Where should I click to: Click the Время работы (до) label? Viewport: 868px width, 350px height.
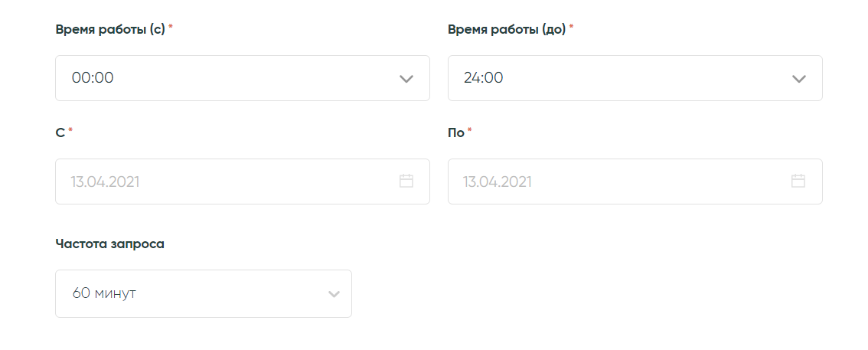tap(506, 29)
